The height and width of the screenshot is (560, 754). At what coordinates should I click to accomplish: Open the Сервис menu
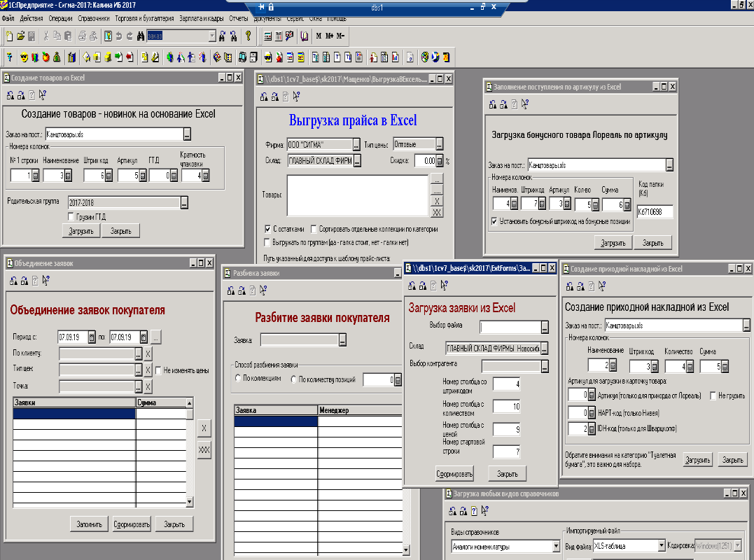pyautogui.click(x=293, y=19)
